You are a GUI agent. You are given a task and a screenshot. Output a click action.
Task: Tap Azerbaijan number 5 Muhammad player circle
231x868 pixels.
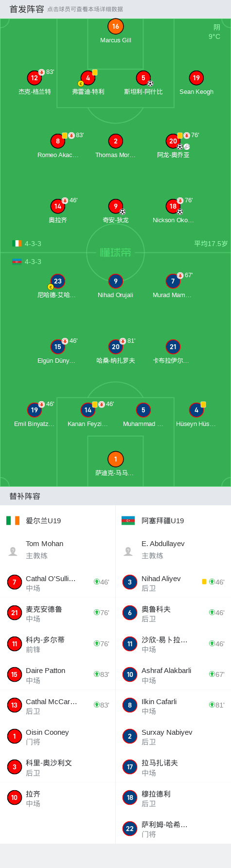coord(143,410)
